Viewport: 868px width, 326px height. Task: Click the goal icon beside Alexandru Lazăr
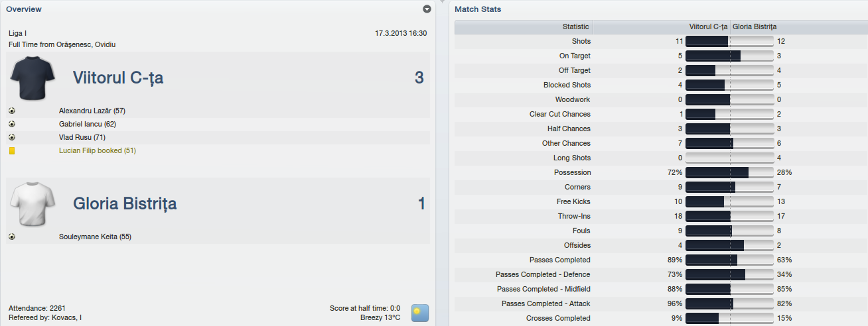12,111
